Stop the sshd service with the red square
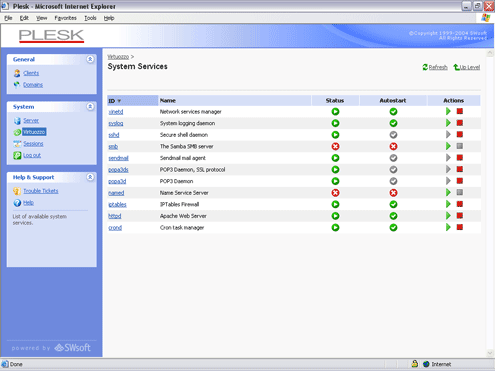This screenshot has height=371, width=495. coord(460,135)
